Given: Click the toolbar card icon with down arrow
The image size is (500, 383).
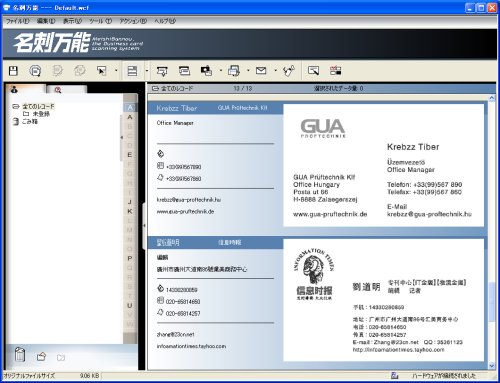Looking at the screenshot, I should [x=162, y=71].
